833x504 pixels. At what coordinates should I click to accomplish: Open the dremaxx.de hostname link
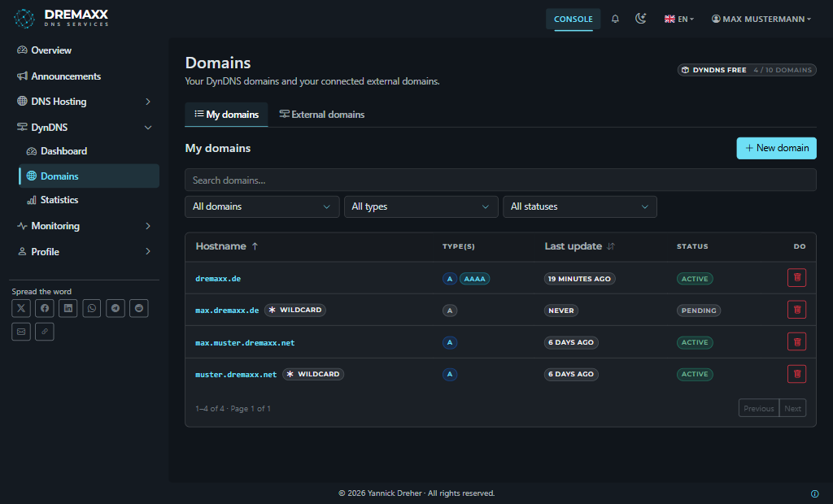(218, 278)
